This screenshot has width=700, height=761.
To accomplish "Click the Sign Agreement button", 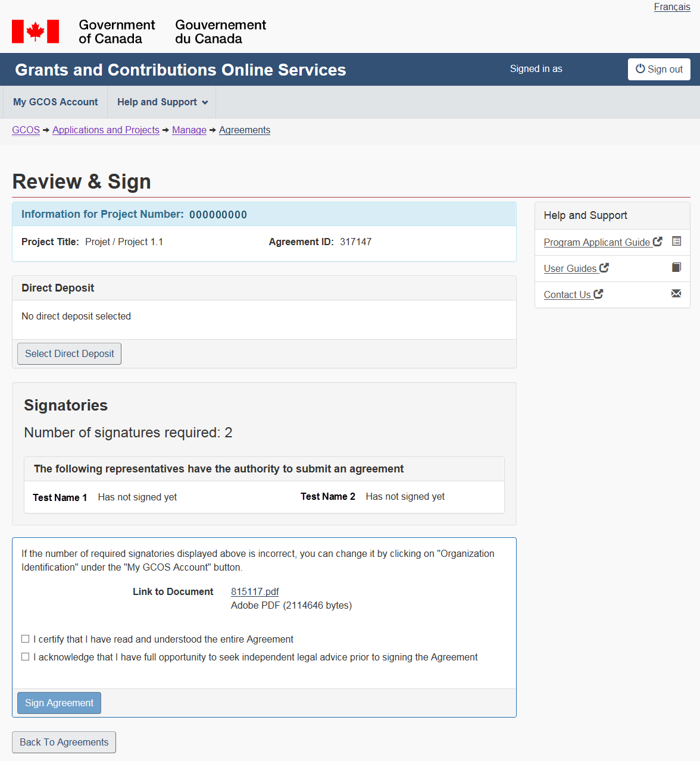I will tap(59, 703).
